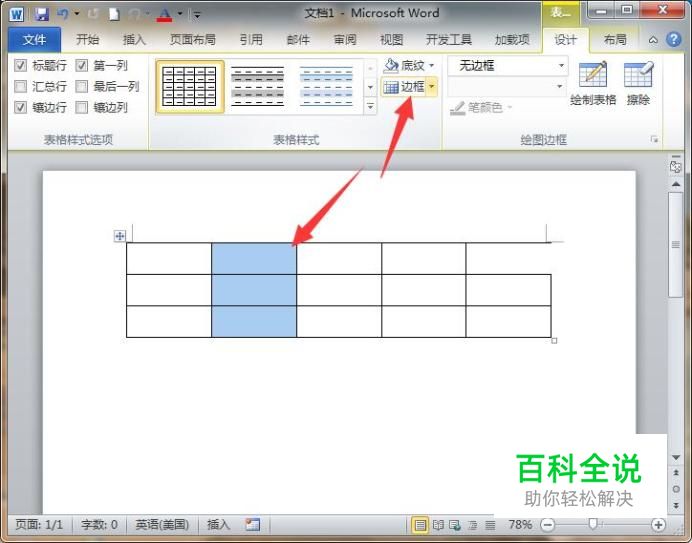The width and height of the screenshot is (692, 543).
Task: Click the 边框 borders button
Action: tap(404, 87)
